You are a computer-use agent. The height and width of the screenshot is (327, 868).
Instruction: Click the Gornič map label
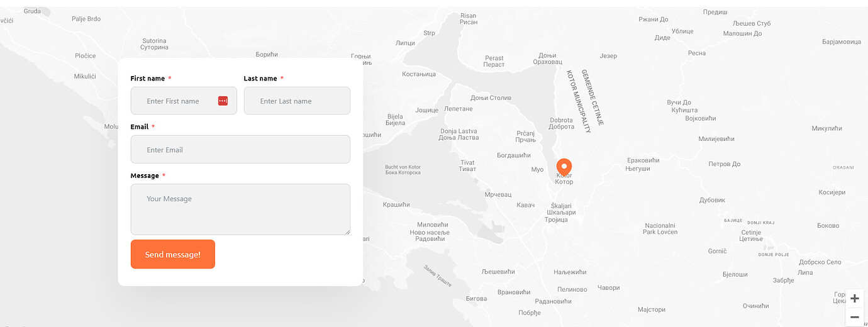pyautogui.click(x=718, y=251)
